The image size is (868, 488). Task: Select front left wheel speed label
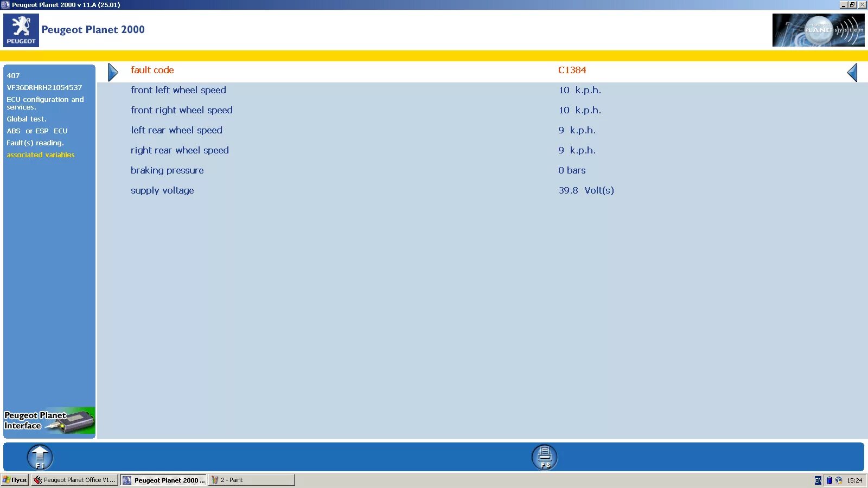click(178, 90)
